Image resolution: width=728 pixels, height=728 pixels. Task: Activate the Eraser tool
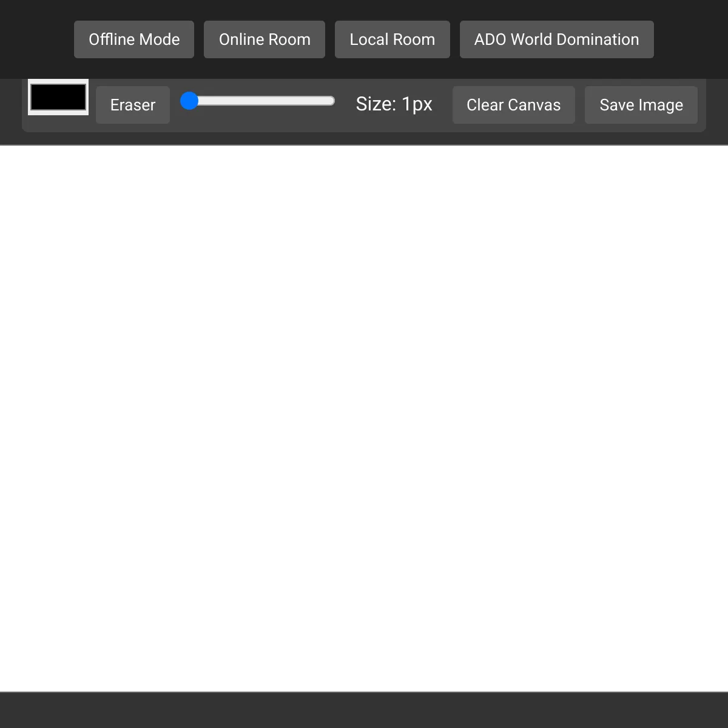133,105
